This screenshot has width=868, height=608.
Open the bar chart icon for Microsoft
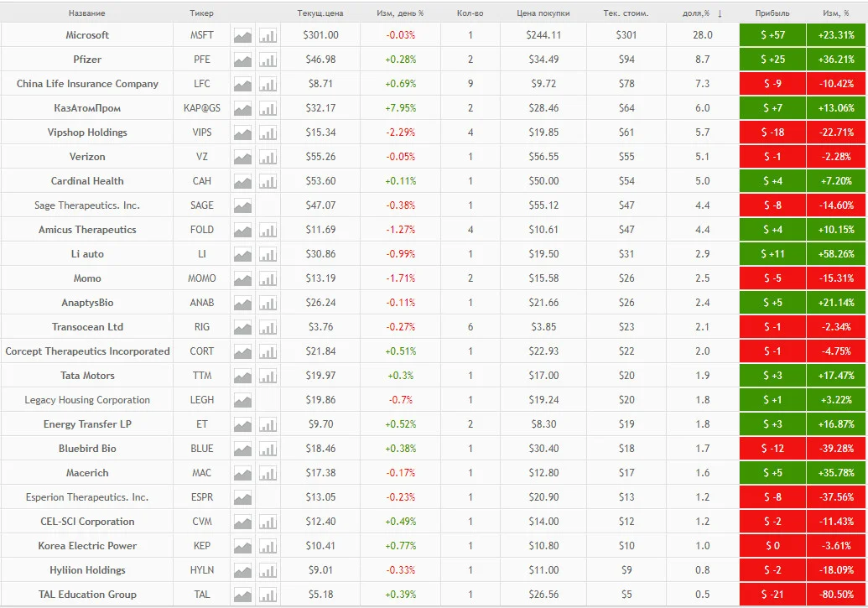coord(268,36)
